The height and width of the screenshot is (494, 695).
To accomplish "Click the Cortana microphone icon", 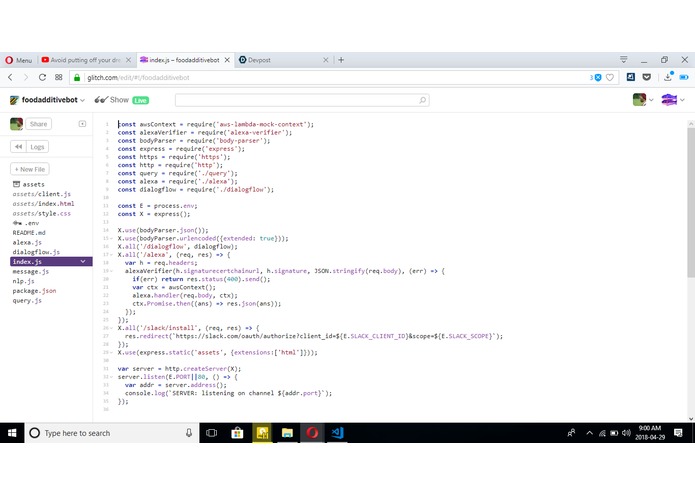I will coord(189,433).
